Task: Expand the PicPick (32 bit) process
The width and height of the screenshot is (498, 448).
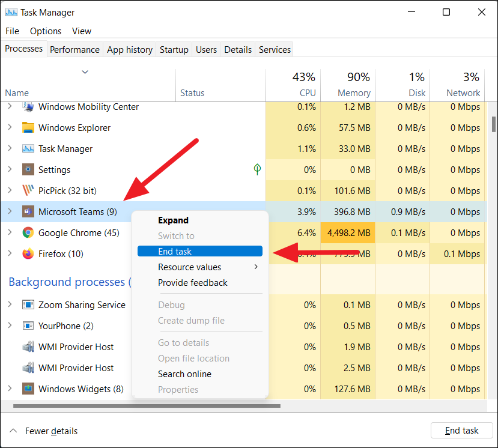Action: coord(10,190)
